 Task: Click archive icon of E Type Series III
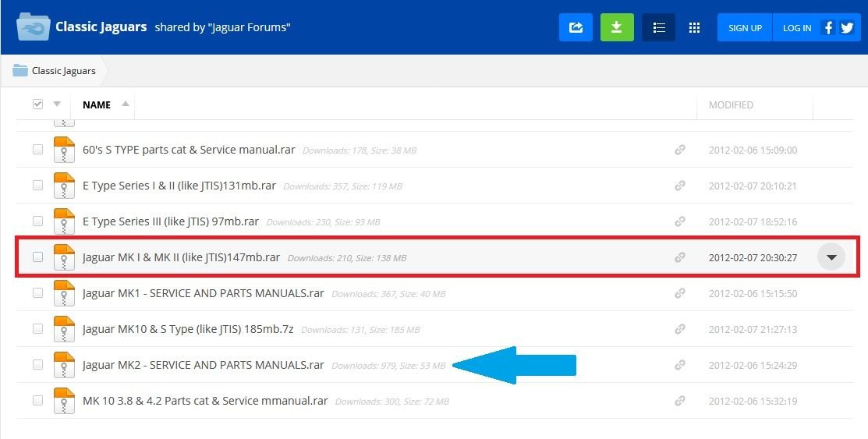tap(64, 221)
